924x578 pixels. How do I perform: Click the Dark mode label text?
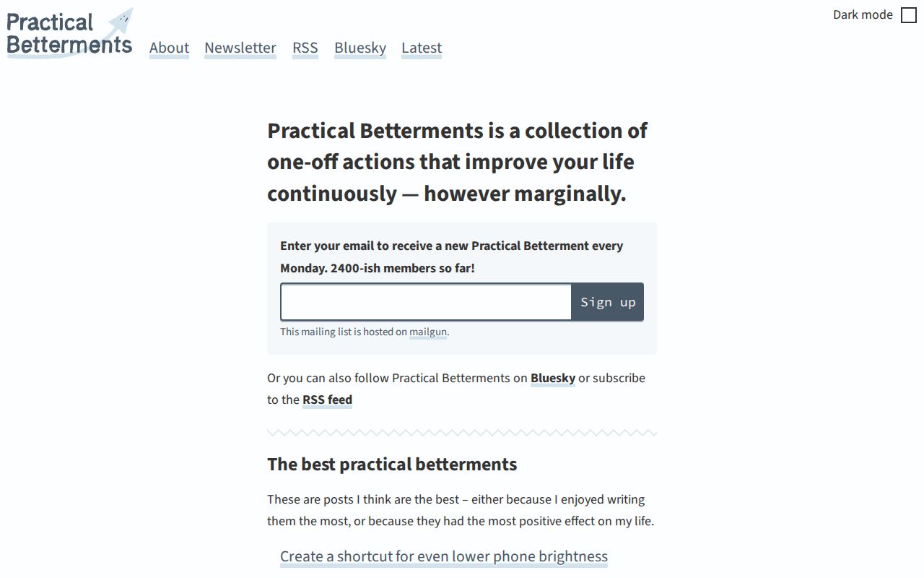862,14
